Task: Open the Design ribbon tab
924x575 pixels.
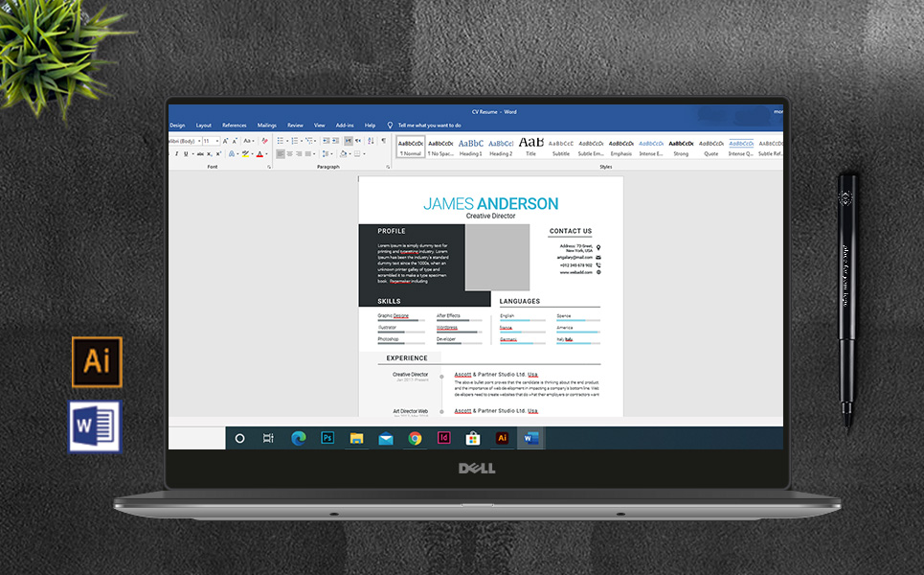Action: pos(177,125)
